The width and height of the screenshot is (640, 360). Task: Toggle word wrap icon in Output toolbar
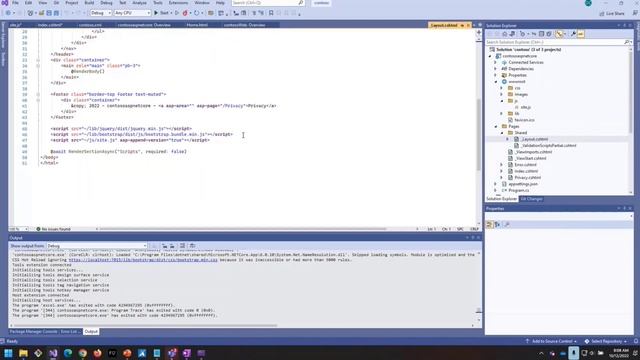click(x=192, y=246)
